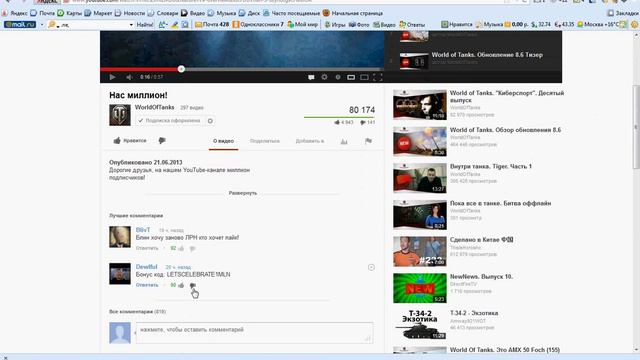Reply to Dewlful's comment via Ответить

(x=147, y=285)
